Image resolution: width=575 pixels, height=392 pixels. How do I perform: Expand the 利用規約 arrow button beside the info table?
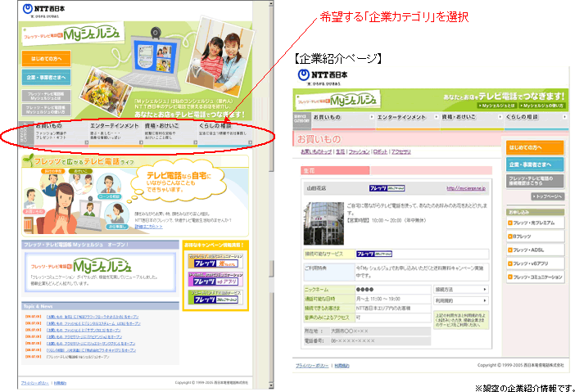(461, 301)
